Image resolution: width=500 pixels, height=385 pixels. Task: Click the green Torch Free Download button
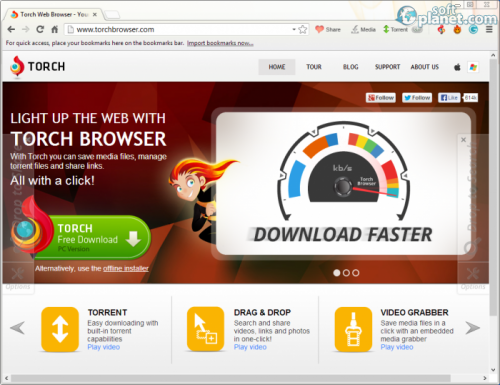(82, 237)
